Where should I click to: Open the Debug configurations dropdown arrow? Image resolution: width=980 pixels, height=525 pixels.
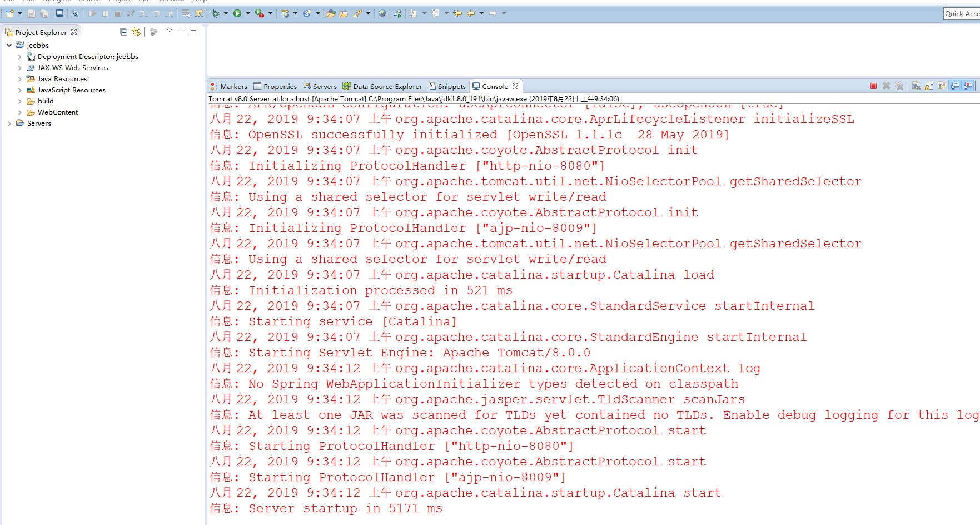(x=226, y=13)
